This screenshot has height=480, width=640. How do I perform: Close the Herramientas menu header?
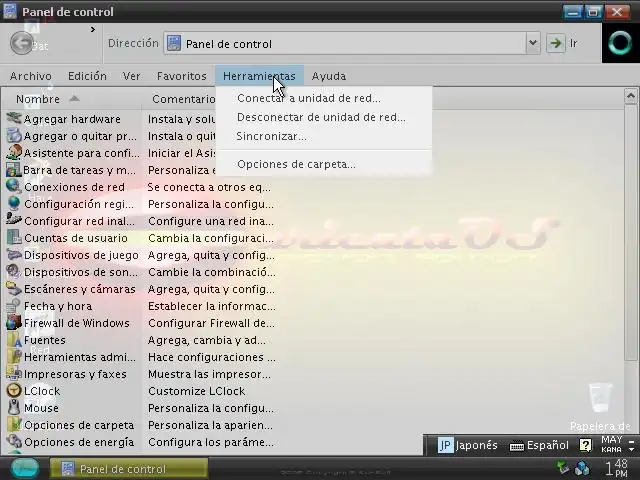[259, 76]
